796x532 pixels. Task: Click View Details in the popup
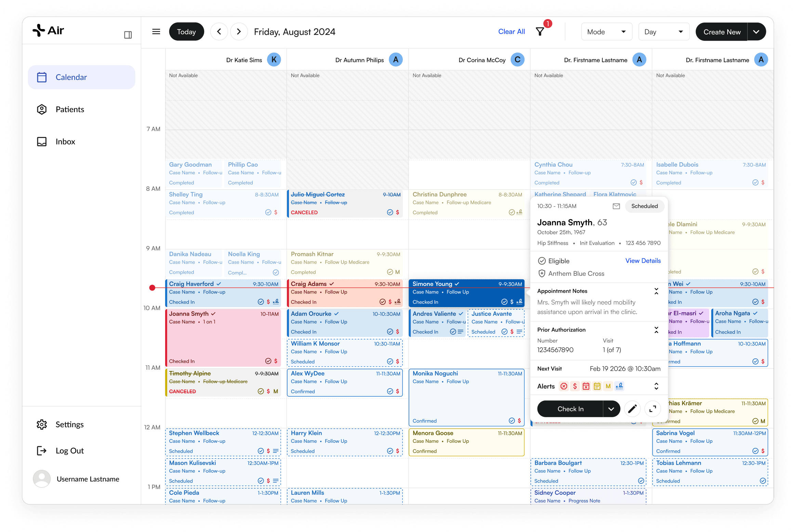click(x=643, y=261)
